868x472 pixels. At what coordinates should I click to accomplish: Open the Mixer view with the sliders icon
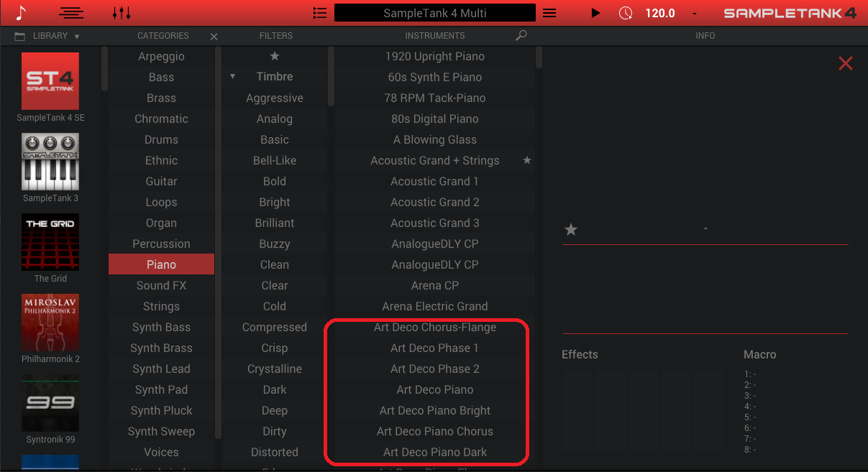(122, 13)
